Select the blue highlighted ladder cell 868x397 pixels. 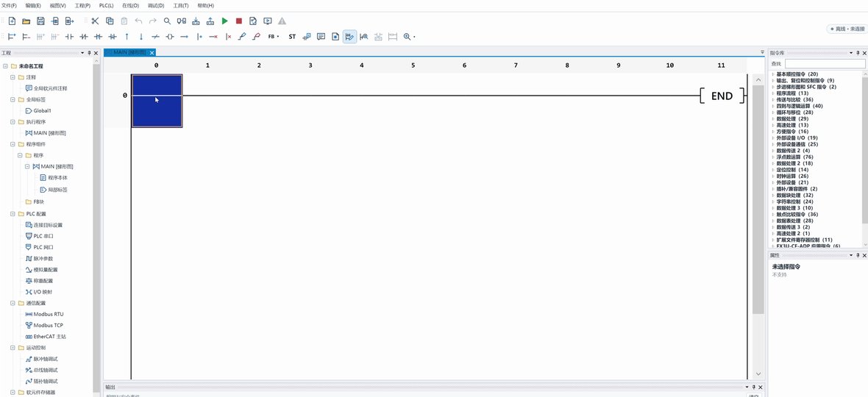[157, 101]
